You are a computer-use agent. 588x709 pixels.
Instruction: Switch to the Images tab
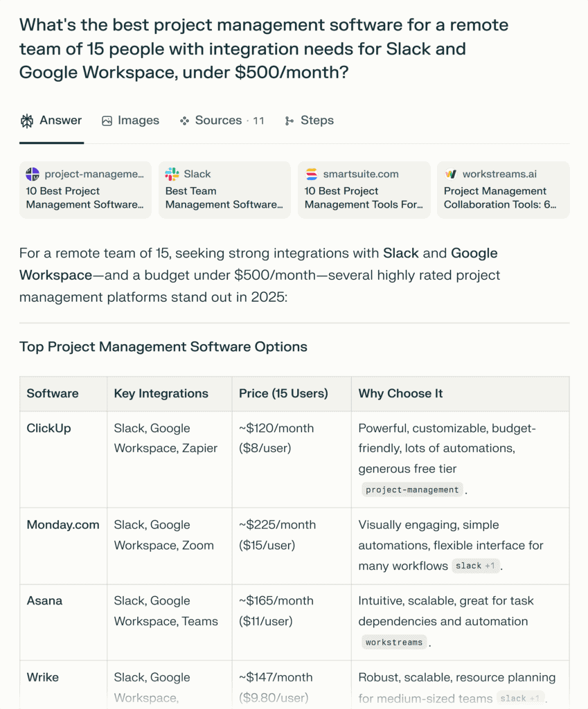tap(130, 120)
